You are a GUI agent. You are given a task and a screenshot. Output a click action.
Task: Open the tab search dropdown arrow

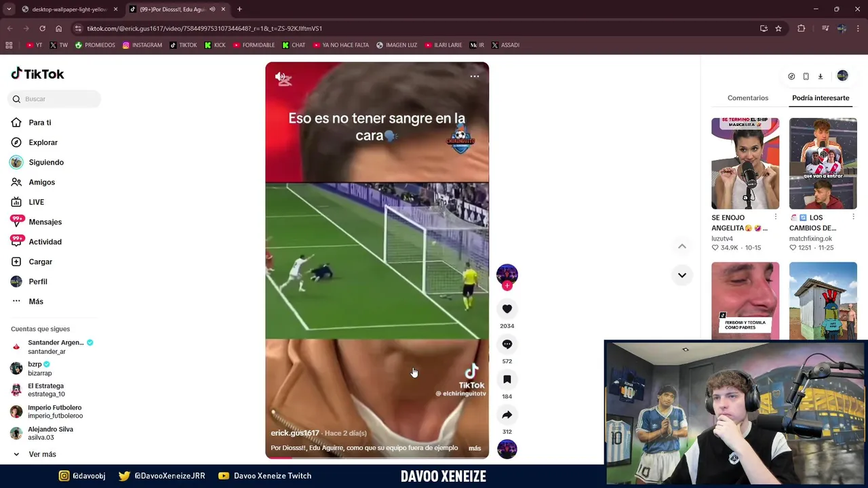(8, 9)
